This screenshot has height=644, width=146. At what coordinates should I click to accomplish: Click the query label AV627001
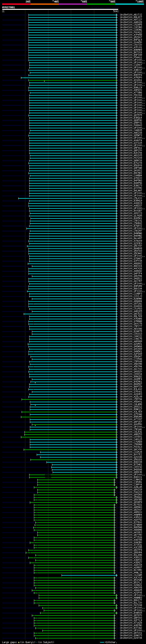[8, 7]
